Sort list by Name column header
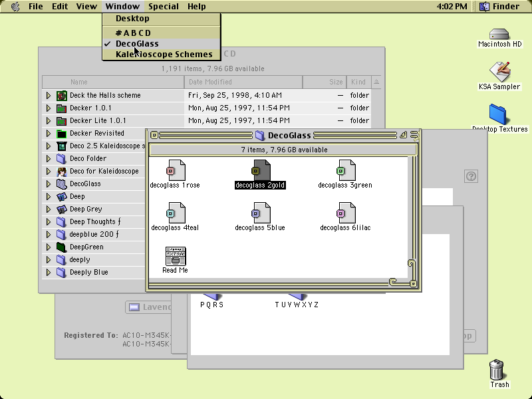Screen dimensions: 532x399 (113, 82)
